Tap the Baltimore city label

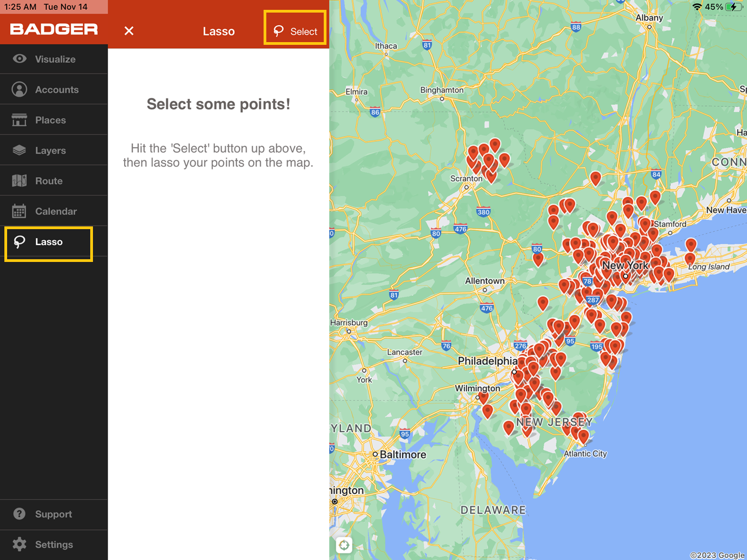pyautogui.click(x=403, y=454)
